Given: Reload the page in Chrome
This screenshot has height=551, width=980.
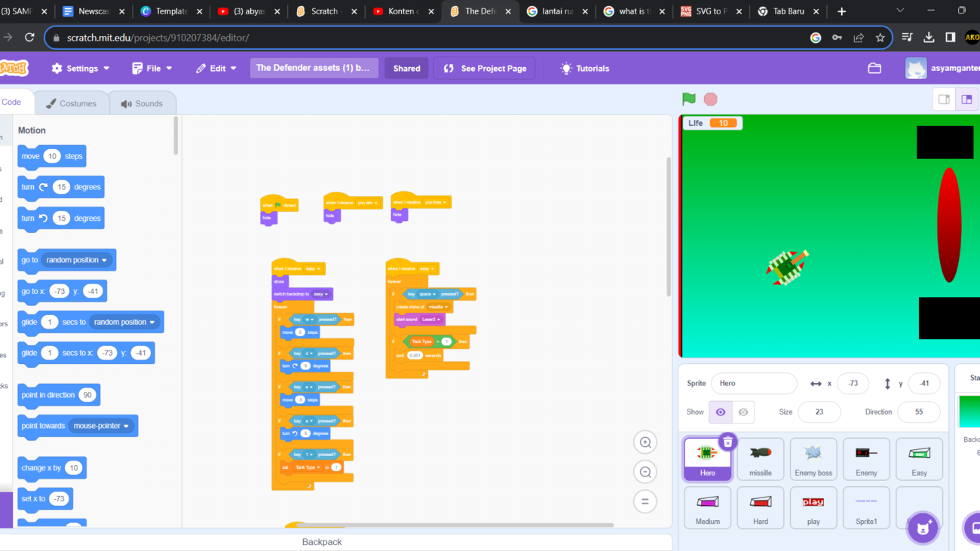Looking at the screenshot, I should coord(29,38).
